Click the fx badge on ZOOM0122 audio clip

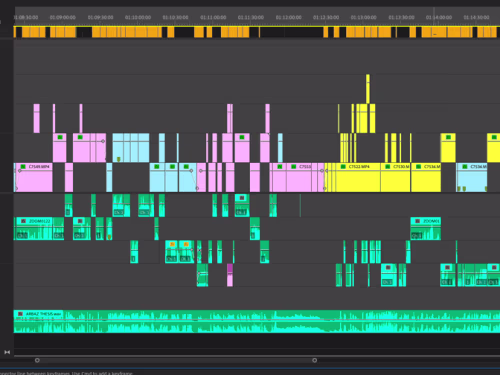pyautogui.click(x=23, y=221)
